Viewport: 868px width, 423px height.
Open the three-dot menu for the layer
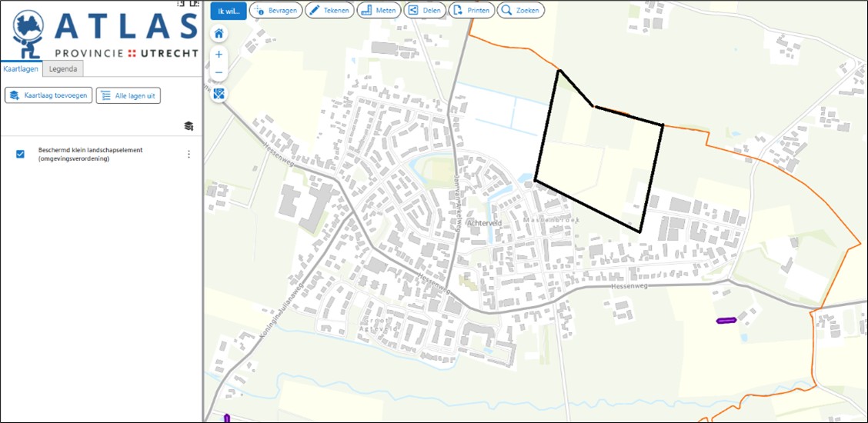coord(189,155)
